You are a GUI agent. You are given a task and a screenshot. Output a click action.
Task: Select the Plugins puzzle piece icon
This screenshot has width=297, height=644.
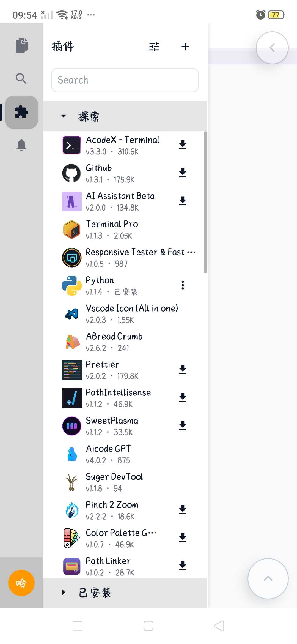tap(21, 112)
